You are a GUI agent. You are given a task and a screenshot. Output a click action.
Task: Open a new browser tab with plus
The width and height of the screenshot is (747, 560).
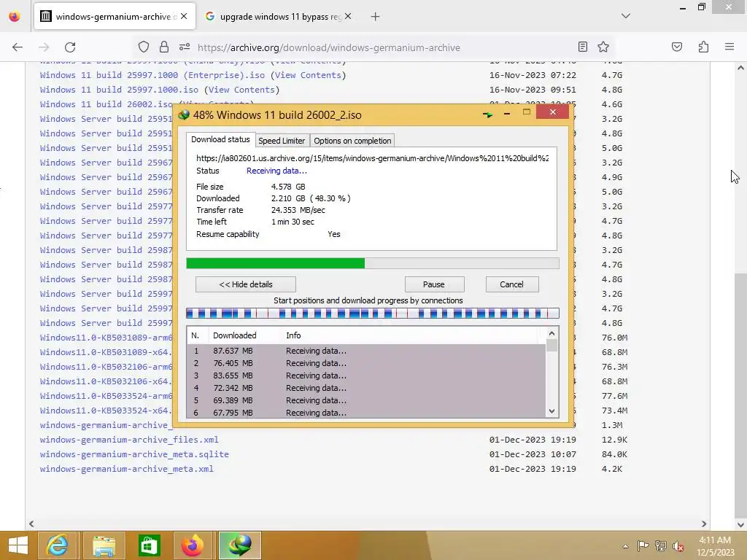[x=376, y=17]
